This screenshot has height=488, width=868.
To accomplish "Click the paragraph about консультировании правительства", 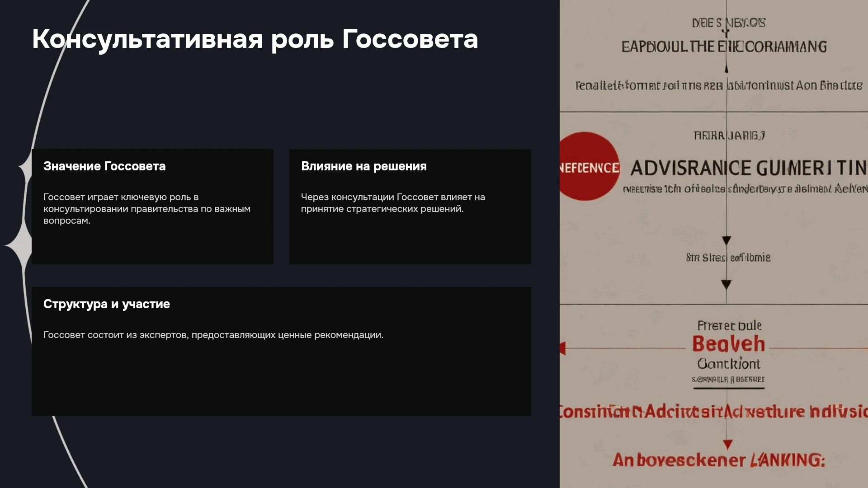I will (147, 209).
